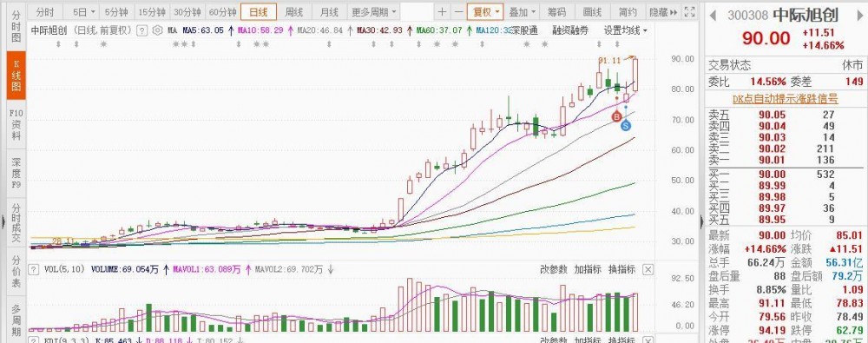Switch to 简约 simple mode

[628, 11]
